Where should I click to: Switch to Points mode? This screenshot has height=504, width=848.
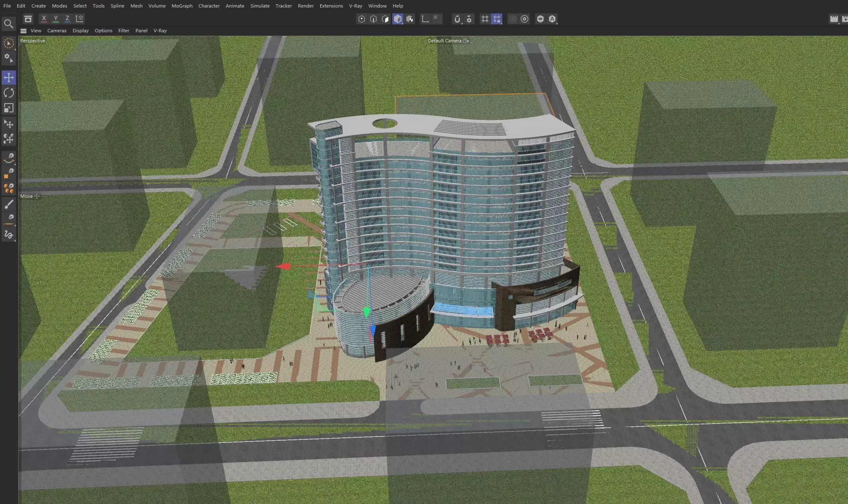coord(362,19)
